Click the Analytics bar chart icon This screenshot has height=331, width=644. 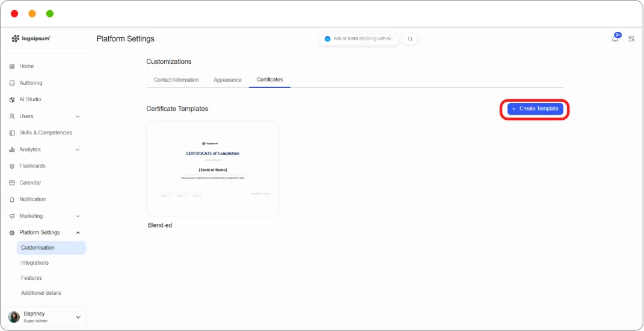12,150
